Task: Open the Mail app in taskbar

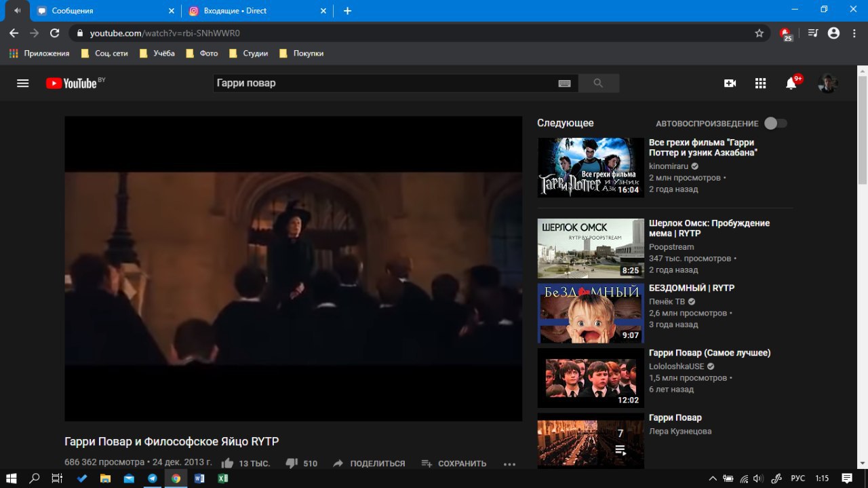Action: tap(129, 478)
